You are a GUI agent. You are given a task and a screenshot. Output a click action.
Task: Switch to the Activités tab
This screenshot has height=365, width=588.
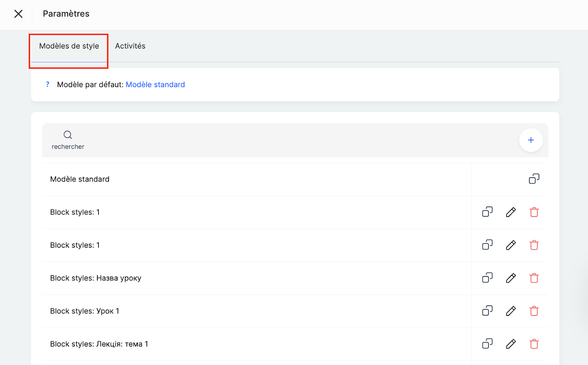tap(130, 46)
